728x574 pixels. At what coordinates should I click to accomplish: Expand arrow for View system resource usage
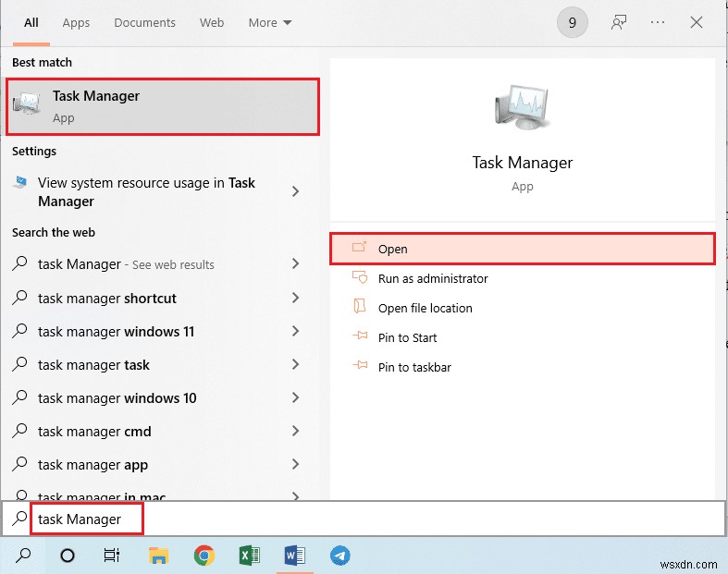tap(295, 191)
